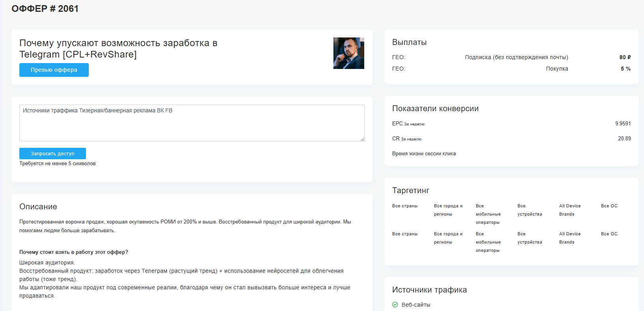The image size is (644, 311).
Task: Click the Источники трафика section heading
Action: (429, 290)
